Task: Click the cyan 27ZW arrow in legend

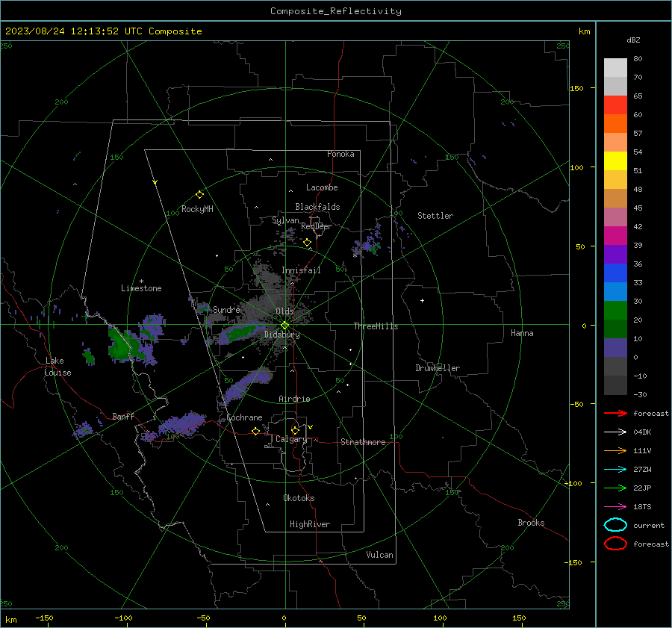Action: pyautogui.click(x=615, y=470)
